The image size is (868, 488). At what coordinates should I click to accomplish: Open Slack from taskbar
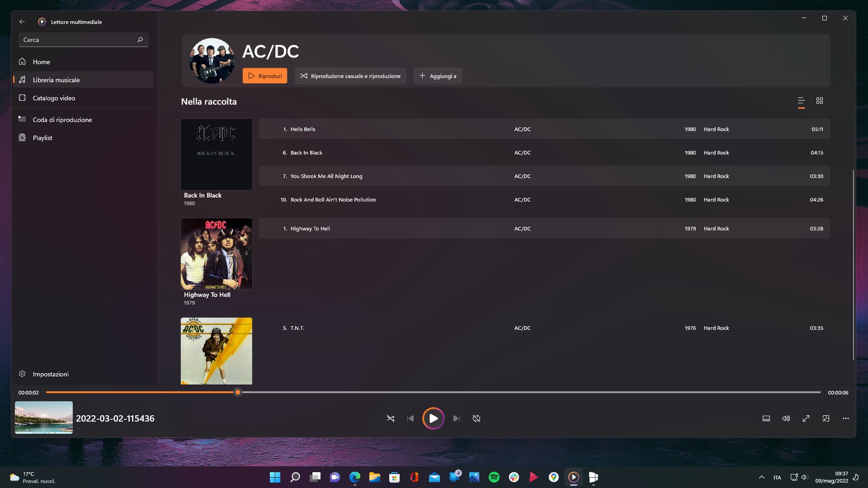tap(514, 477)
